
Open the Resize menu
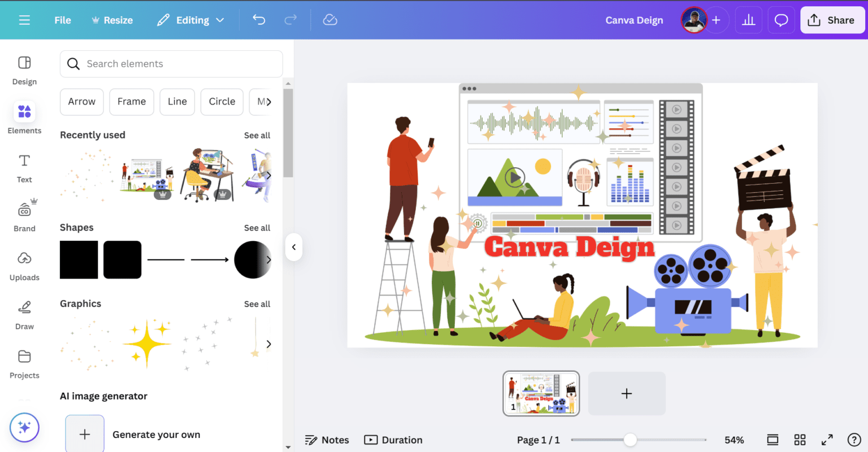112,20
